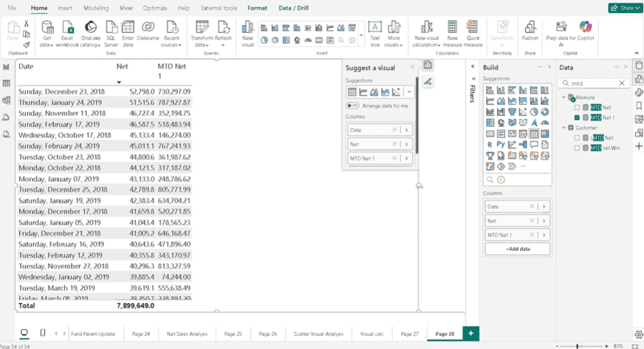This screenshot has height=349, width=644.
Task: Click the Date column header
Action: 26,66
